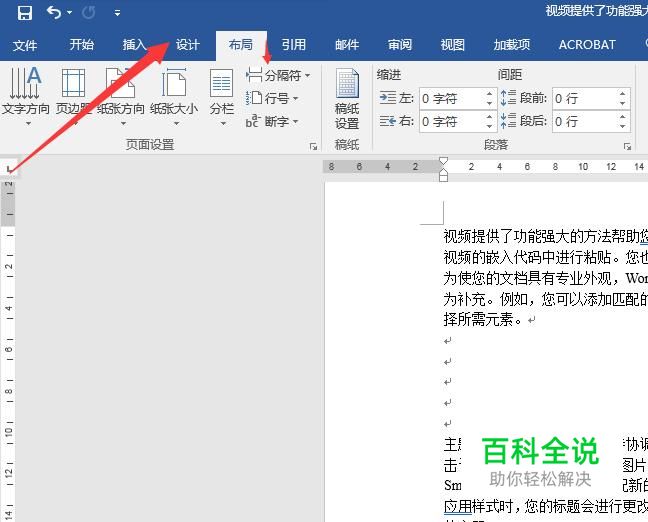Click in text line starting 视频提供了功能强大

pos(546,236)
